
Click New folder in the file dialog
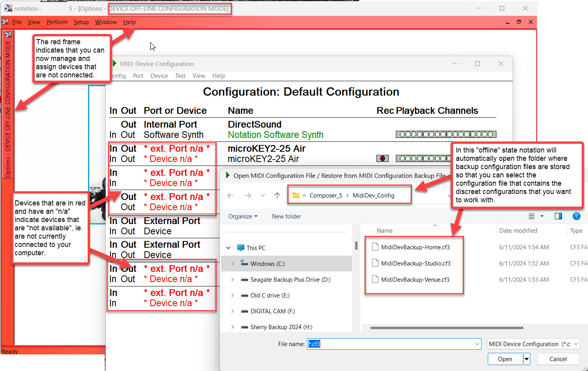[286, 217]
